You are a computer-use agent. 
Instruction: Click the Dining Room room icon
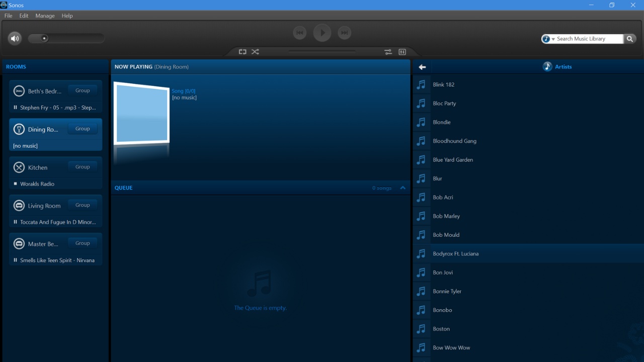pos(19,129)
